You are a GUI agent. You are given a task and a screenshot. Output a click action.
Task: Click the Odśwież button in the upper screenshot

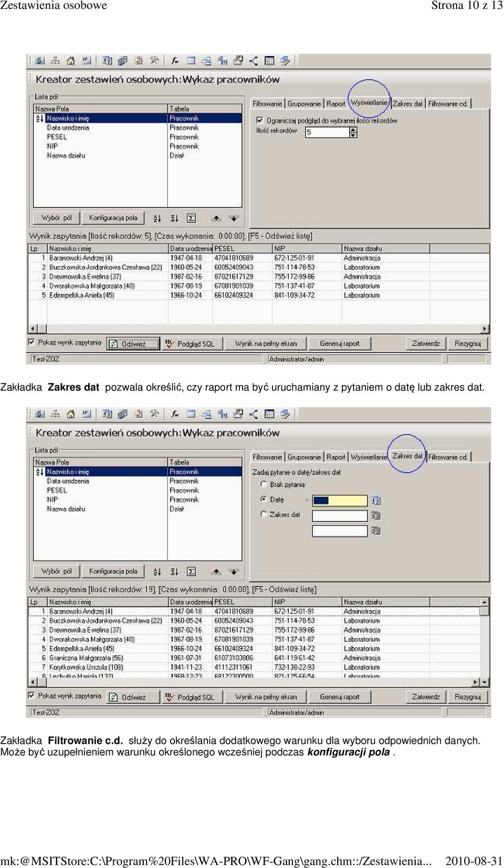point(133,344)
